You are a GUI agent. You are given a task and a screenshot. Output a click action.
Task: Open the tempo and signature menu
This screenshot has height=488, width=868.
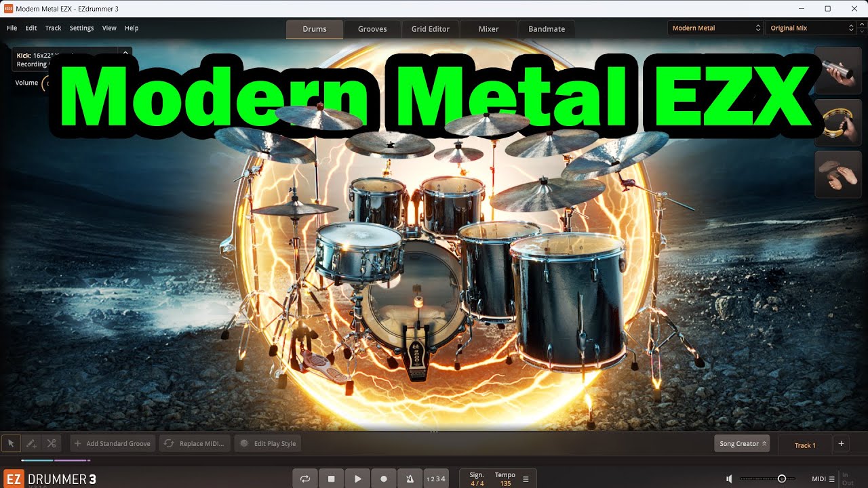point(526,479)
